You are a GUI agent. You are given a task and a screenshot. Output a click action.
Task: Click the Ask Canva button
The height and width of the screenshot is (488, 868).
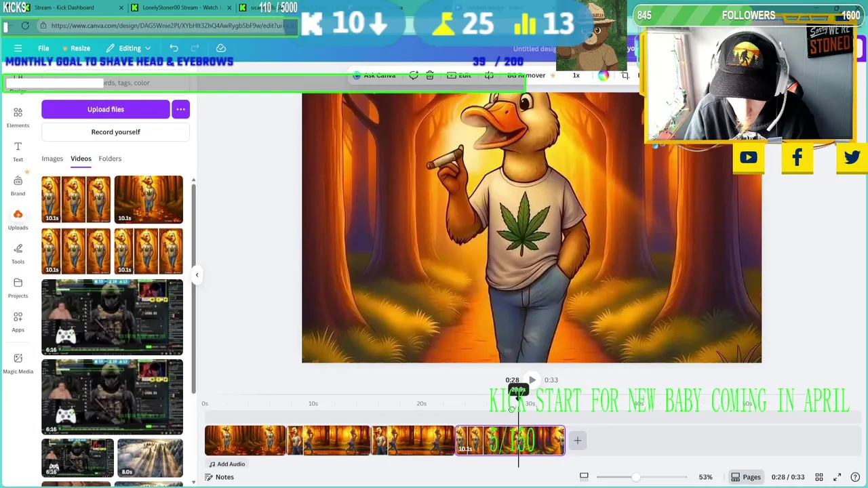click(x=374, y=75)
